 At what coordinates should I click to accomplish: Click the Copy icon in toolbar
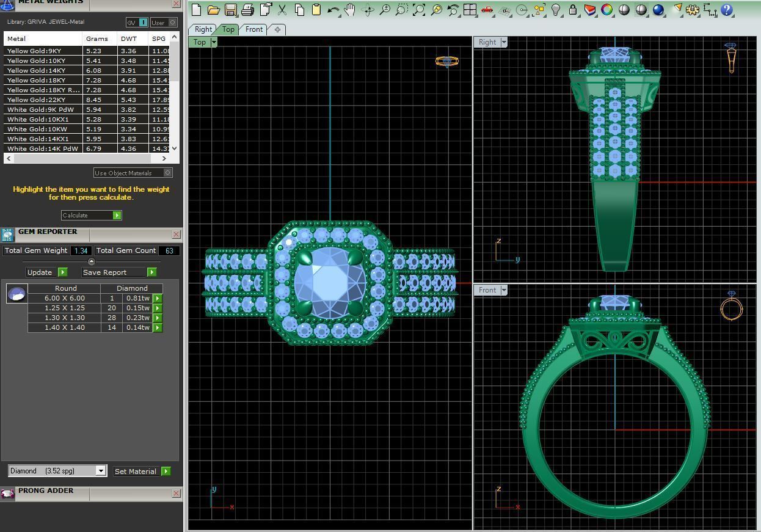[299, 10]
